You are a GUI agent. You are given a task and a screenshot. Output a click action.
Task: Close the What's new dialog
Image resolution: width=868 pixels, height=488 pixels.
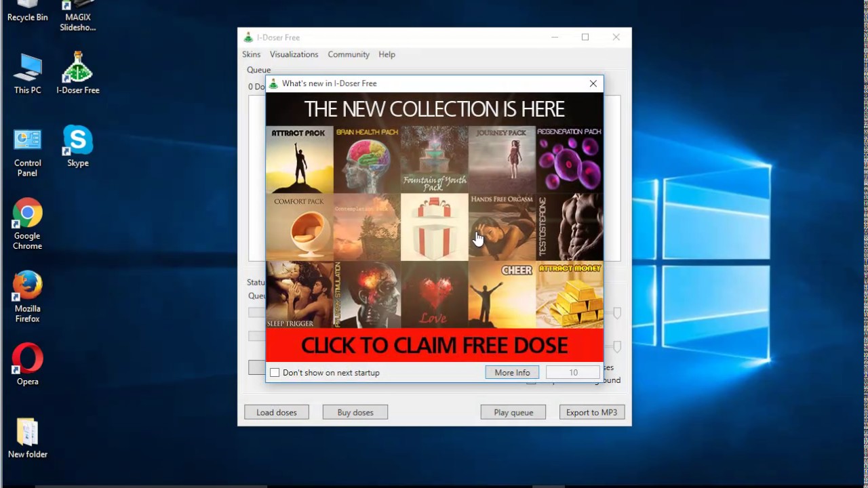[x=593, y=83]
